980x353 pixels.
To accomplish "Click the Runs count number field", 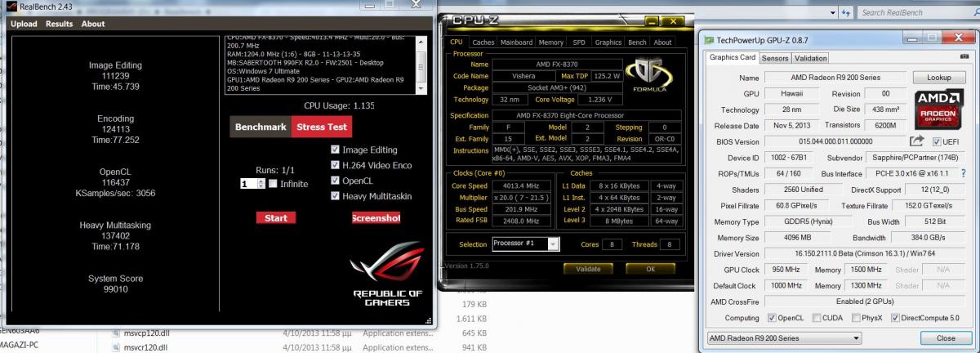I will click(x=248, y=184).
